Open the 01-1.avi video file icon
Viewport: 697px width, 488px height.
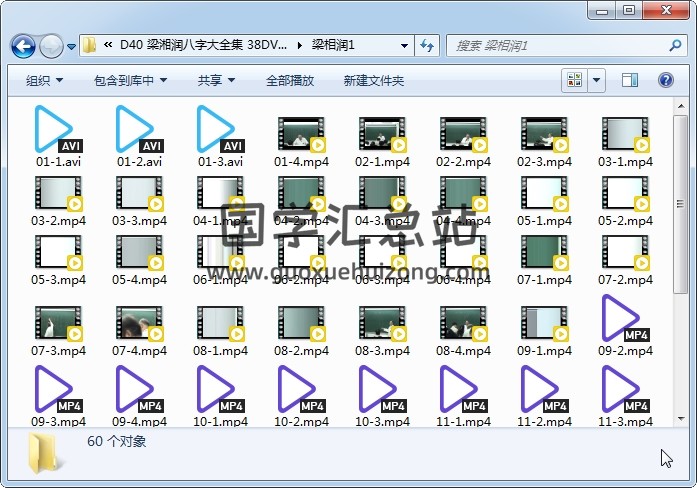coord(56,130)
